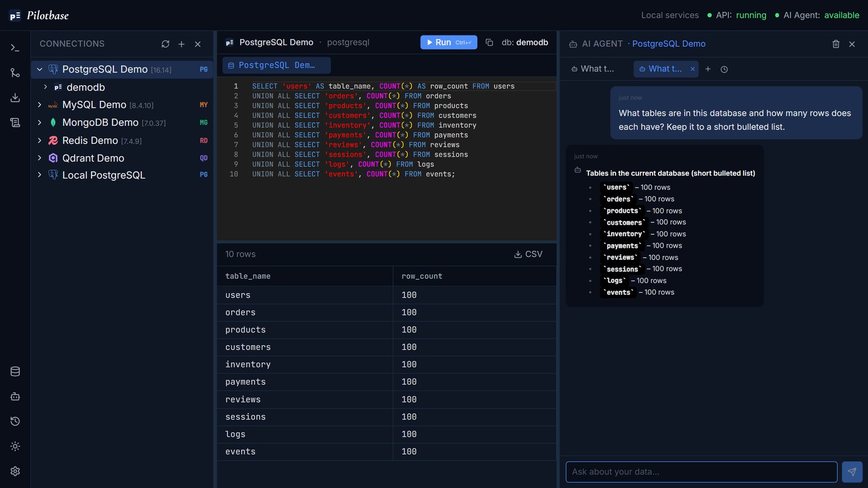Select the 'users' cell in results

pos(305,295)
